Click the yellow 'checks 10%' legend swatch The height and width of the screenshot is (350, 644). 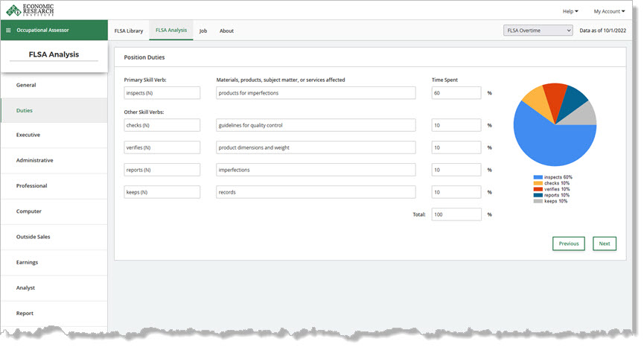click(x=538, y=183)
